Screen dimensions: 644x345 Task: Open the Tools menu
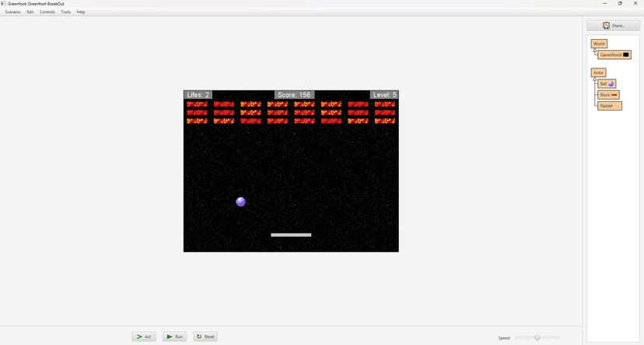[65, 12]
